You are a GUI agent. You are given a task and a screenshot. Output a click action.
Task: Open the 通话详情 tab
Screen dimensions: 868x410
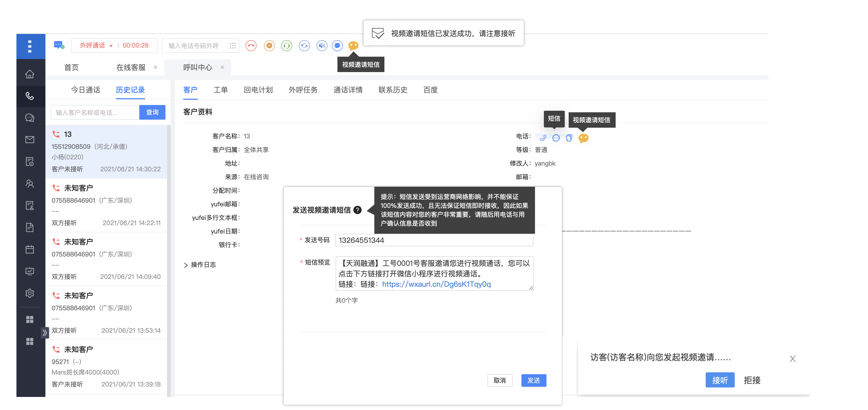coord(348,90)
